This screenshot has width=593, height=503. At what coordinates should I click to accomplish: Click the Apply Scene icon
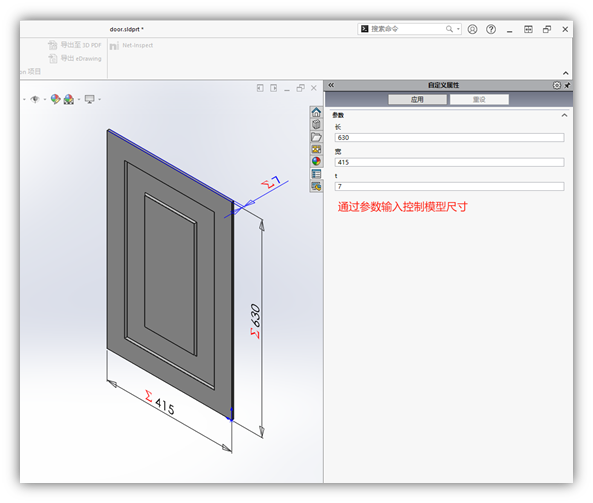coord(69,99)
